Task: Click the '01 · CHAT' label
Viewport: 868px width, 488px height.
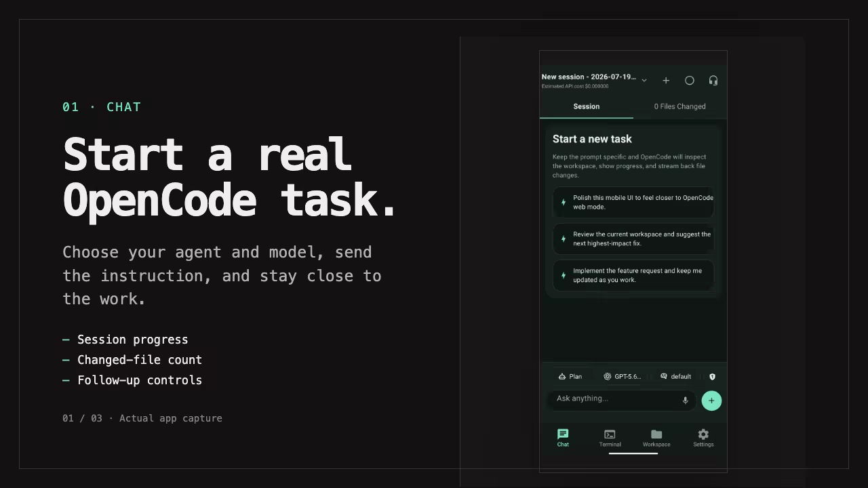Action: [102, 107]
